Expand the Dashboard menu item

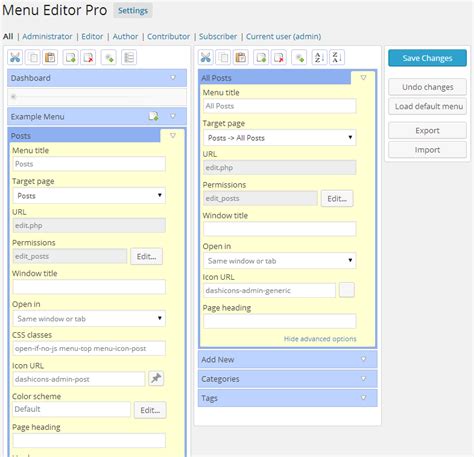tap(173, 78)
